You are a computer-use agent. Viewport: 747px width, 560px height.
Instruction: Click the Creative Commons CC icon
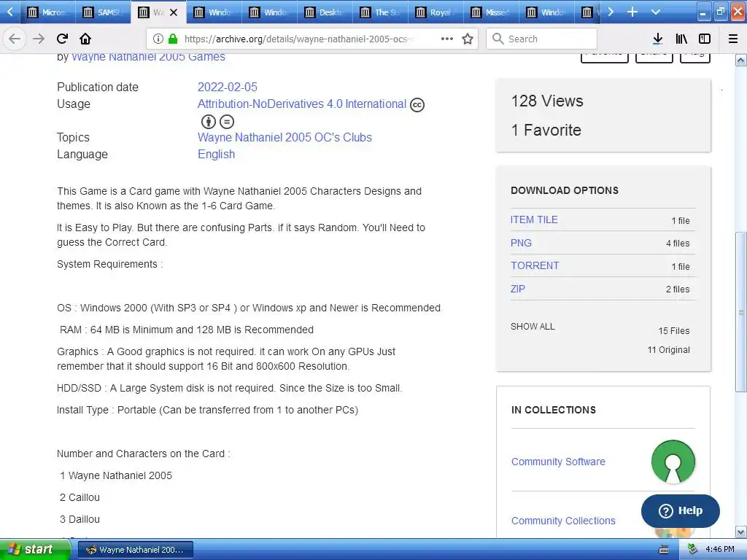[417, 105]
